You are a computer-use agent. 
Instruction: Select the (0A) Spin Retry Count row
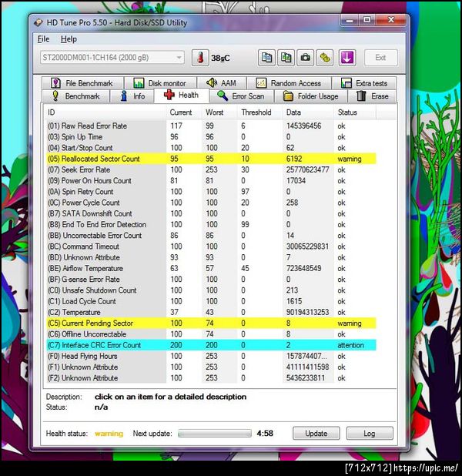[211, 192]
